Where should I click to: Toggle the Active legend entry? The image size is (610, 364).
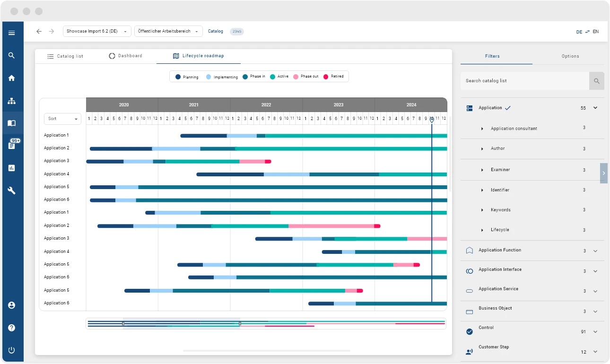[x=279, y=77]
